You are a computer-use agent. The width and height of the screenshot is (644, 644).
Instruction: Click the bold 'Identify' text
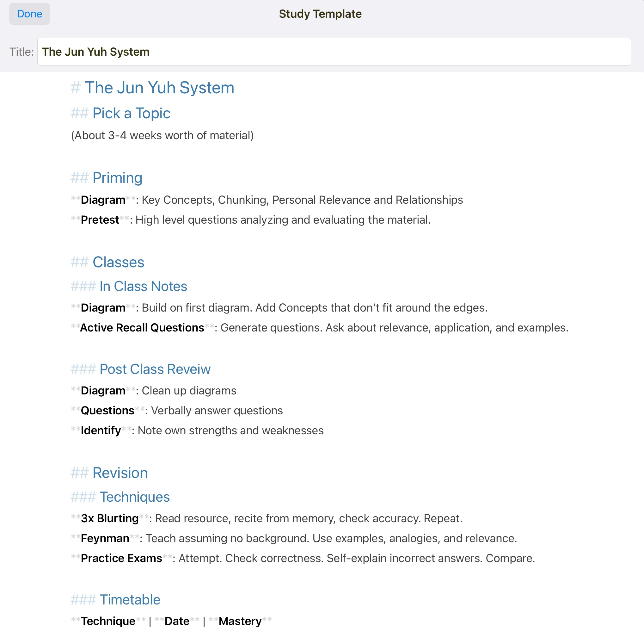[x=101, y=430]
